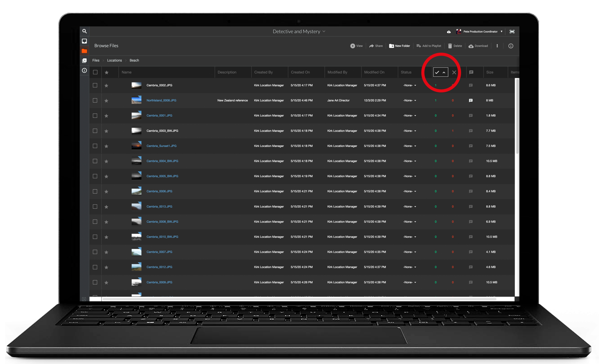Click the search magnifier icon
This screenshot has width=599, height=364.
[x=84, y=31]
